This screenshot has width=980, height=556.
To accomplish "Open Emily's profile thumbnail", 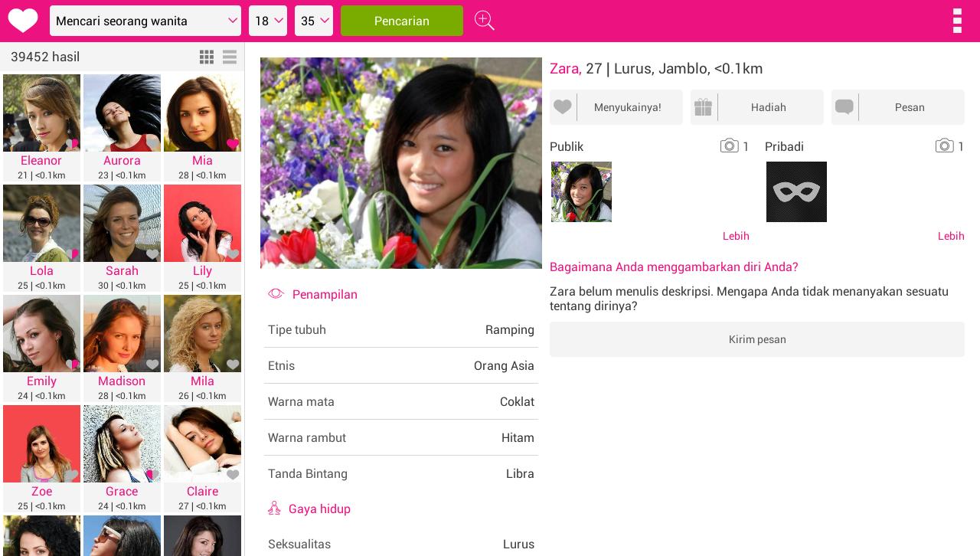I will coord(41,333).
